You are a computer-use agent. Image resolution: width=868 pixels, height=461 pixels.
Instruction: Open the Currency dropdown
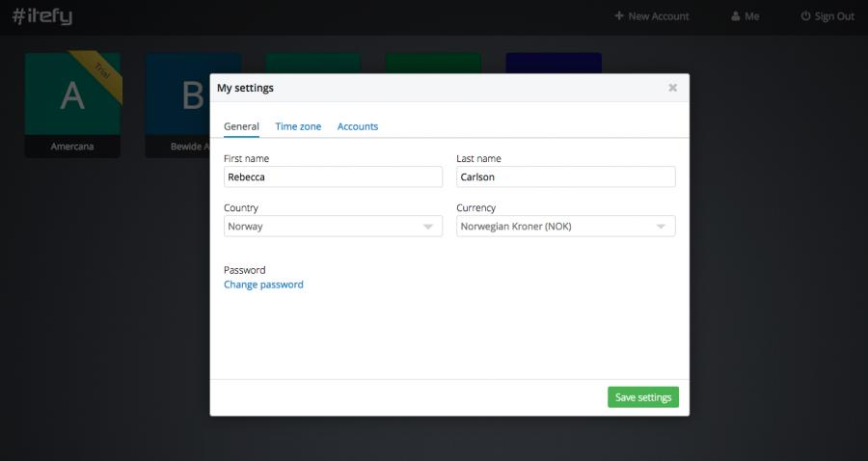click(565, 227)
